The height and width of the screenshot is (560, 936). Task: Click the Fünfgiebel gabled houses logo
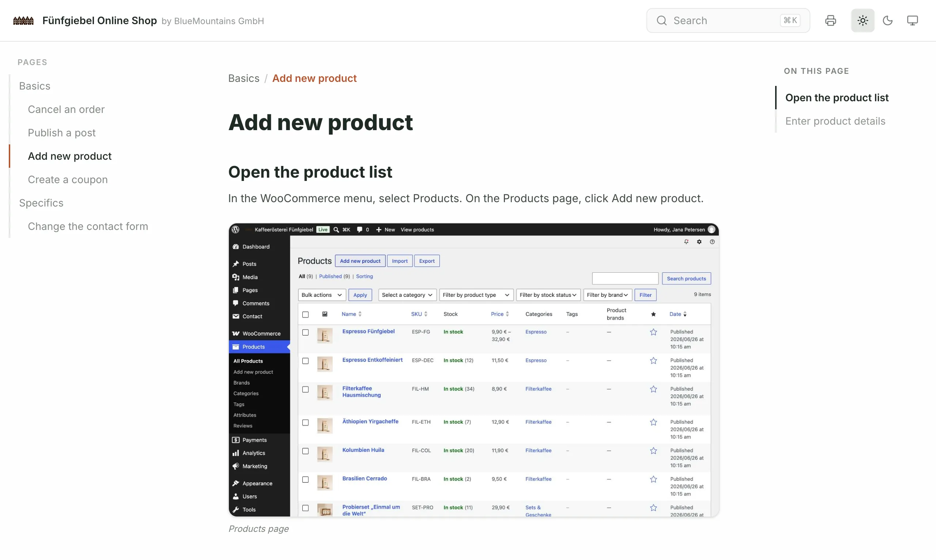coord(23,20)
